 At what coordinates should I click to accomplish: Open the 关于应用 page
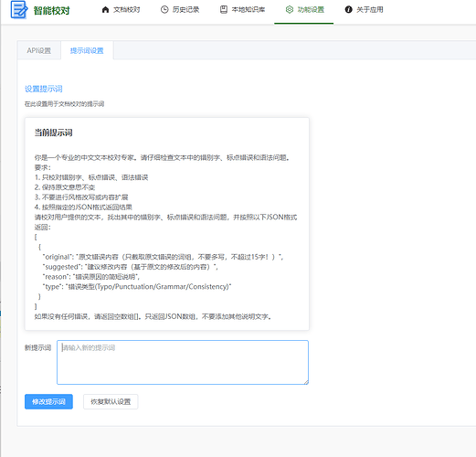click(365, 10)
